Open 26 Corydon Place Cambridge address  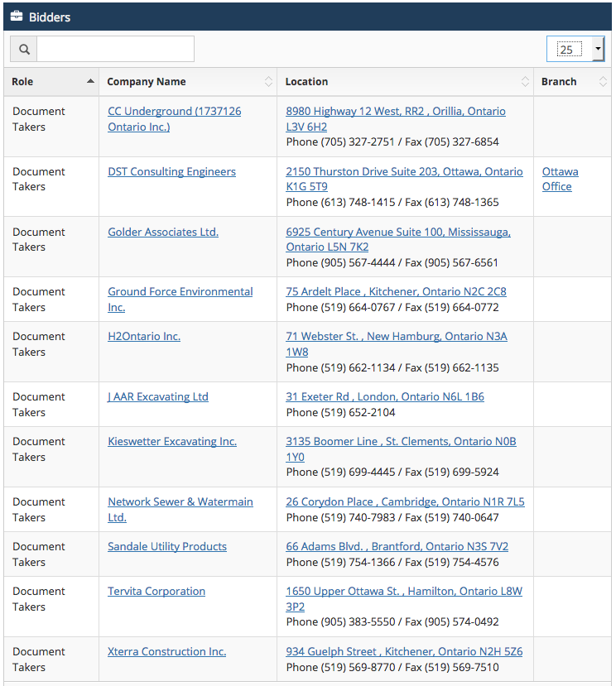405,501
